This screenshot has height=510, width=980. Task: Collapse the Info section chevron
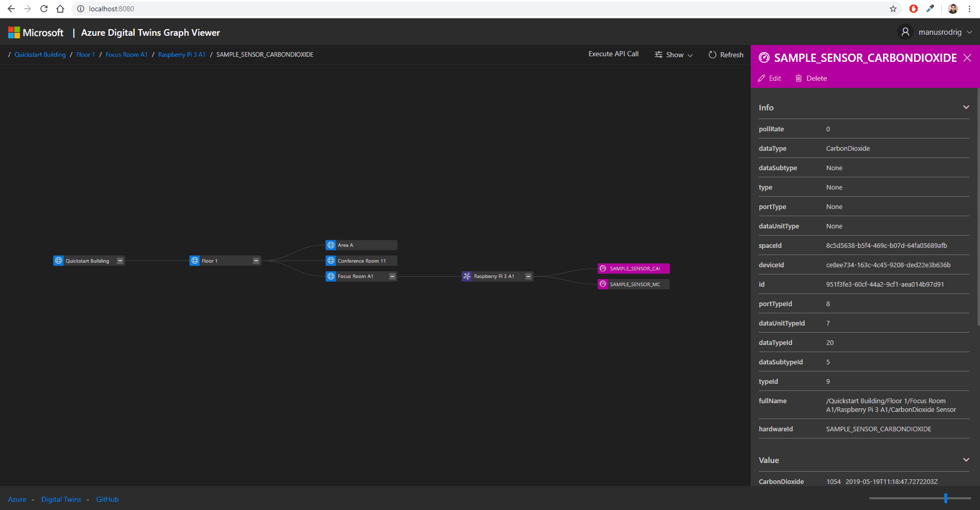coord(966,107)
